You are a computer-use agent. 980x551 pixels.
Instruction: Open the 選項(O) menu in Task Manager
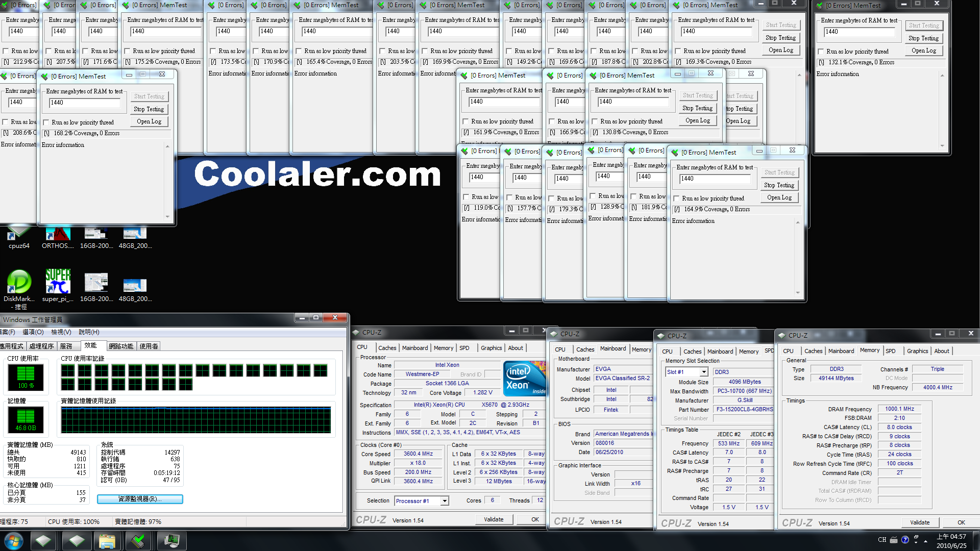coord(33,332)
